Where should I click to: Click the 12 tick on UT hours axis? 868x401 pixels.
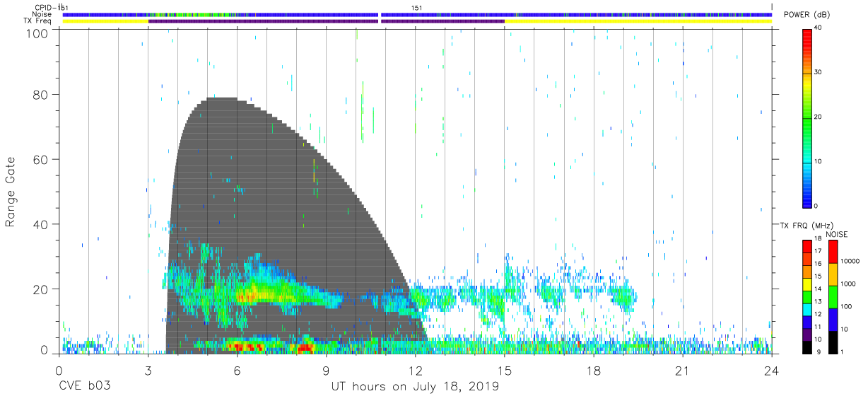click(x=415, y=371)
